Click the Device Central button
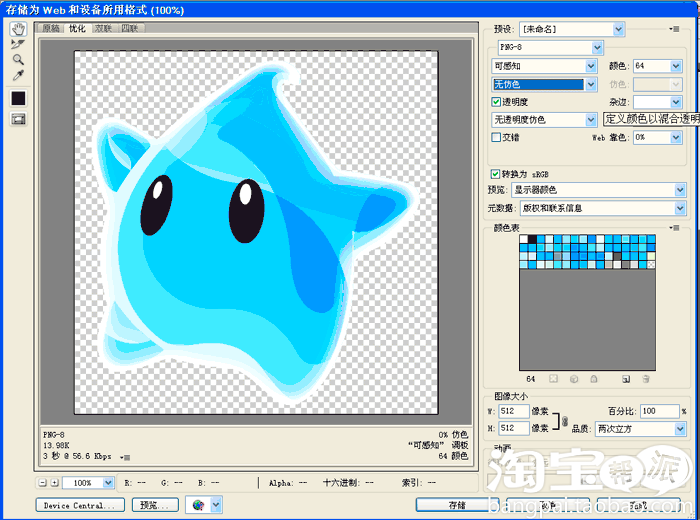 coord(78,506)
